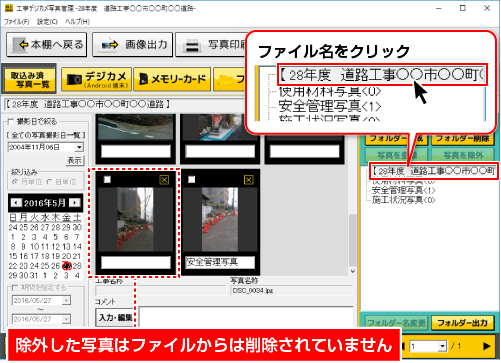Click 写真印刷 button
Screen dimensions: 501x363
click(x=211, y=44)
